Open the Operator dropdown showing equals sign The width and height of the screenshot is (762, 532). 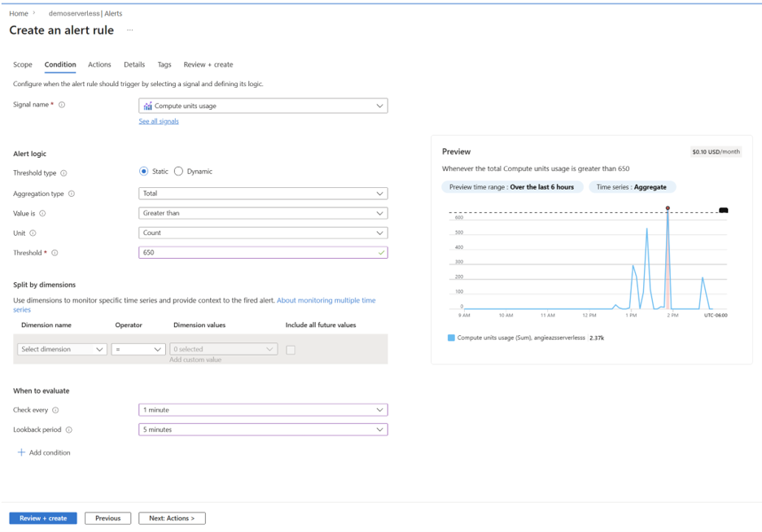[138, 349]
